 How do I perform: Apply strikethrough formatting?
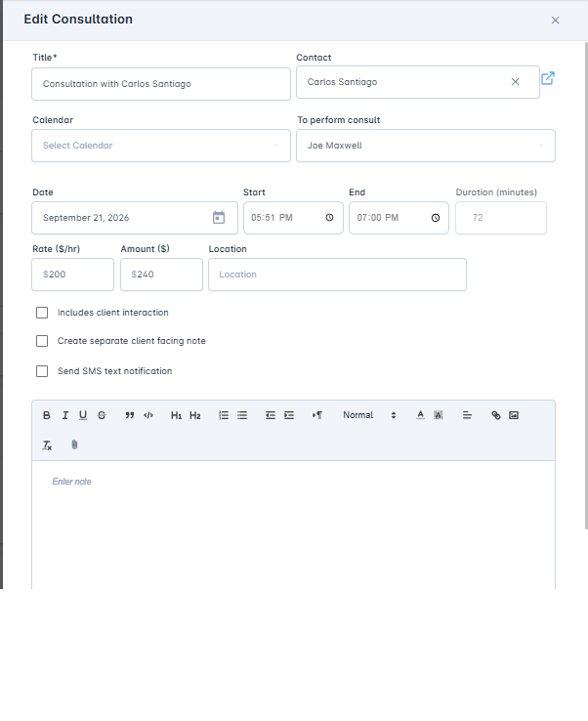point(102,415)
